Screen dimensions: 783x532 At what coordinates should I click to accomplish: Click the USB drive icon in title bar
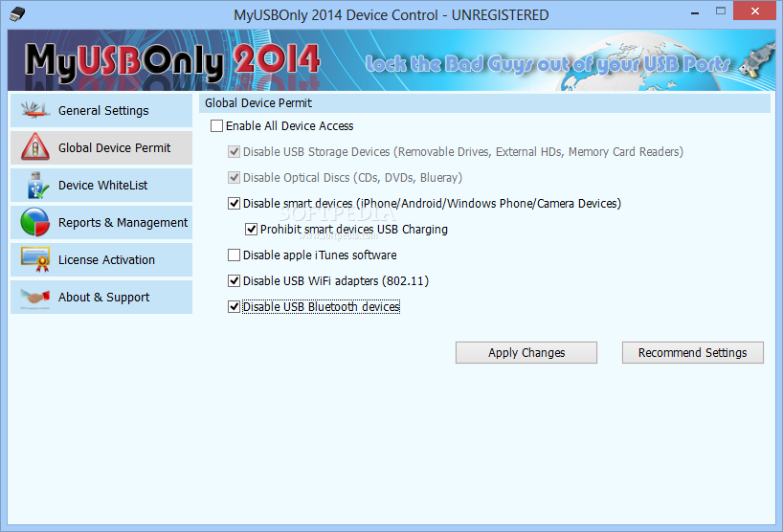pos(17,14)
